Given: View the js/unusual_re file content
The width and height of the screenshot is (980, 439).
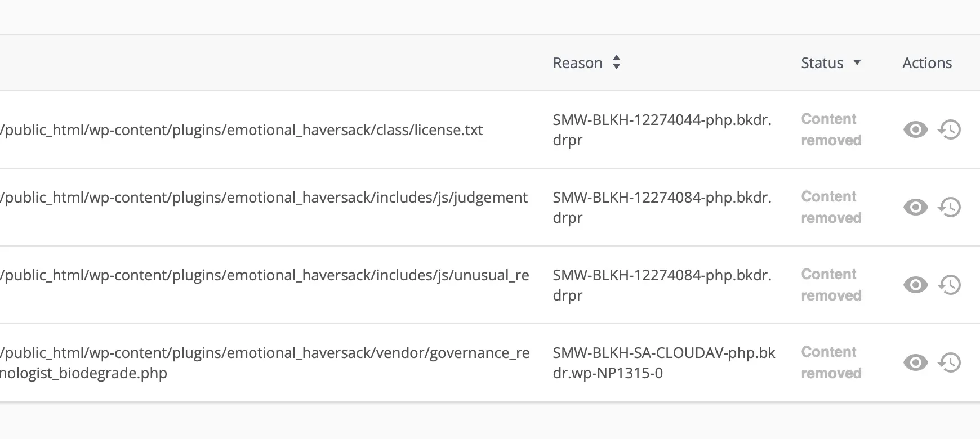Looking at the screenshot, I should click(x=915, y=285).
